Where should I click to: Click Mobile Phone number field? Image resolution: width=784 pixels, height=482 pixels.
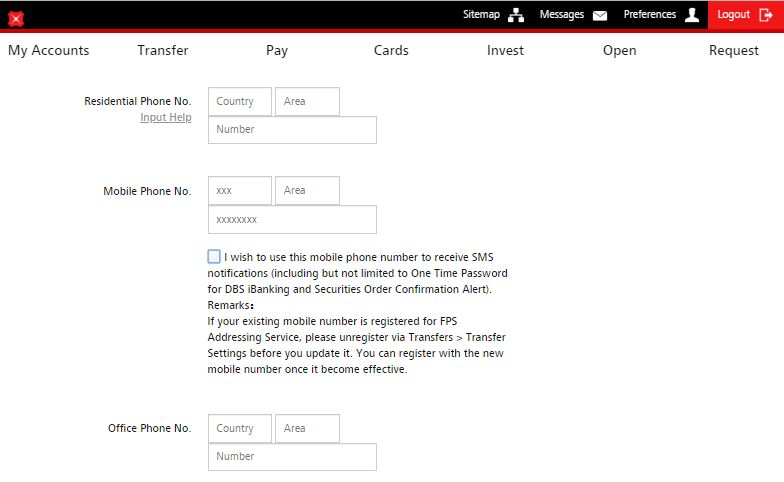(x=292, y=220)
